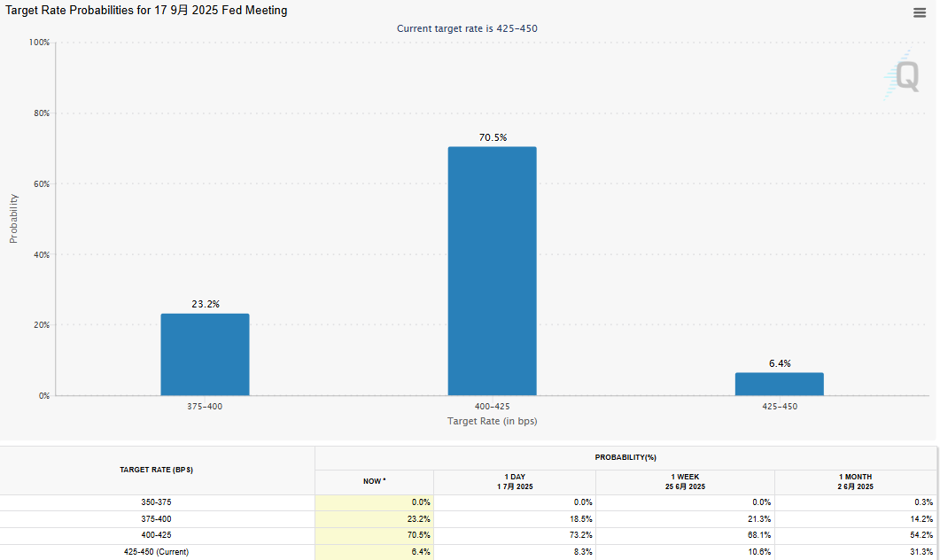940x560 pixels.
Task: Click the 6.4% data label above bar
Action: click(x=779, y=363)
